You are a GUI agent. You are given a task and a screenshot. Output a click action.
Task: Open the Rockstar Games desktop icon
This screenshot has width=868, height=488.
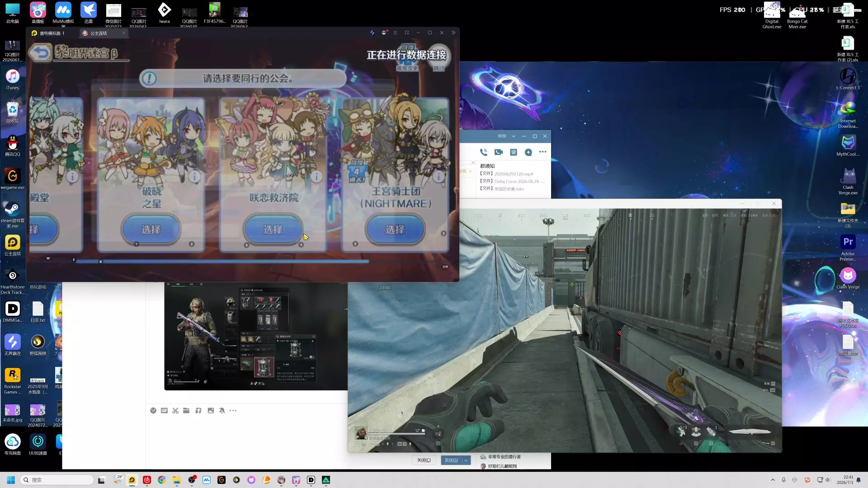pyautogui.click(x=13, y=381)
